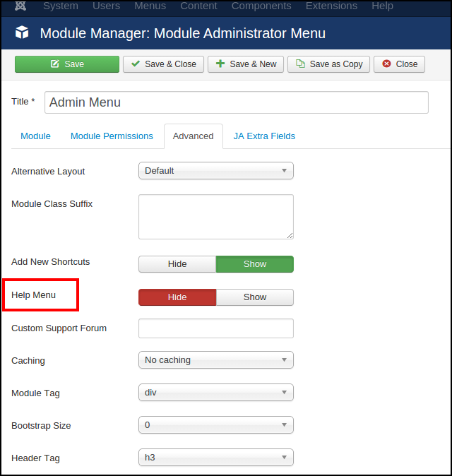Open the Alternative Layout dropdown

215,171
